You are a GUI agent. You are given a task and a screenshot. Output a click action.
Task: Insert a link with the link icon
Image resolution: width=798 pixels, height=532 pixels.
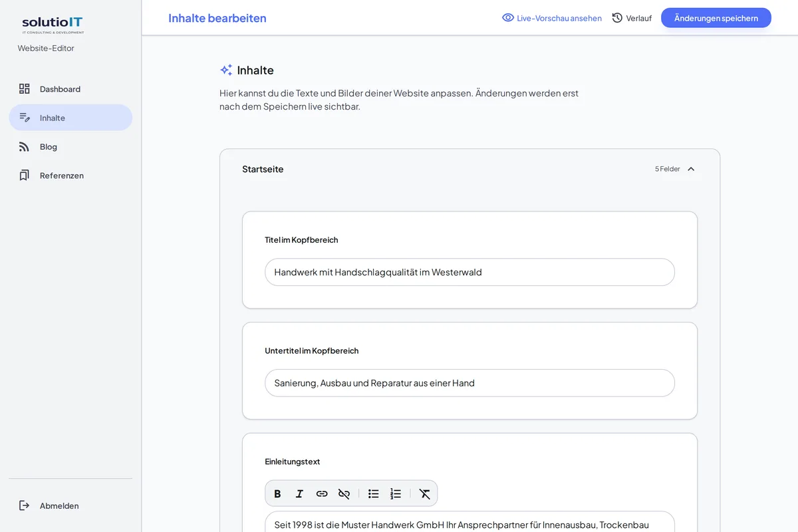pyautogui.click(x=322, y=493)
